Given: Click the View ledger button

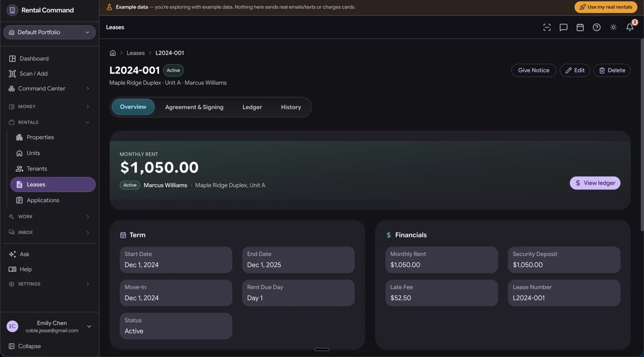Looking at the screenshot, I should click(595, 183).
